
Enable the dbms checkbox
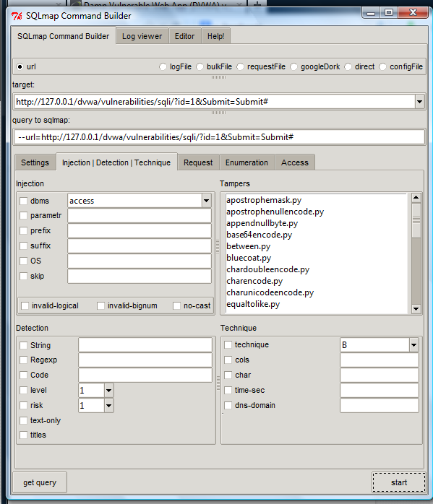coord(23,201)
